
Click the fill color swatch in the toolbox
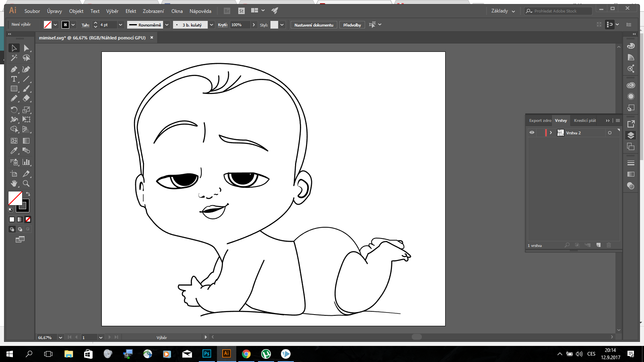click(15, 198)
